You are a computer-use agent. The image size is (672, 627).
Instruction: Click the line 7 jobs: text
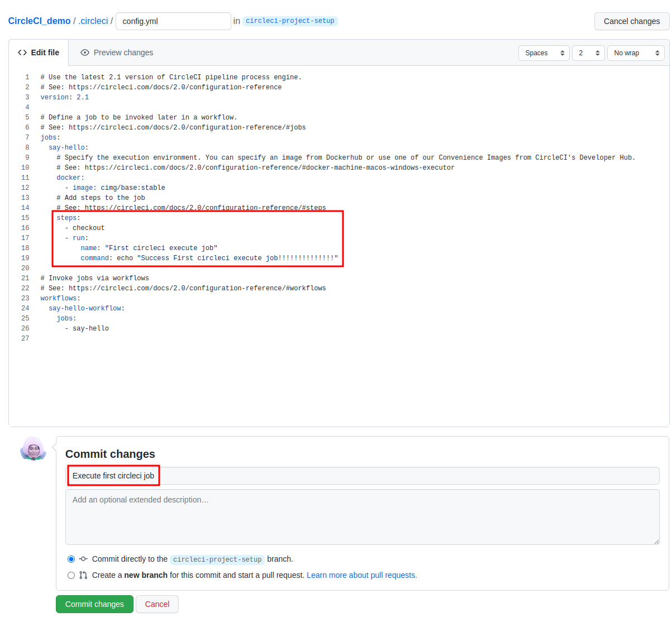pos(50,137)
